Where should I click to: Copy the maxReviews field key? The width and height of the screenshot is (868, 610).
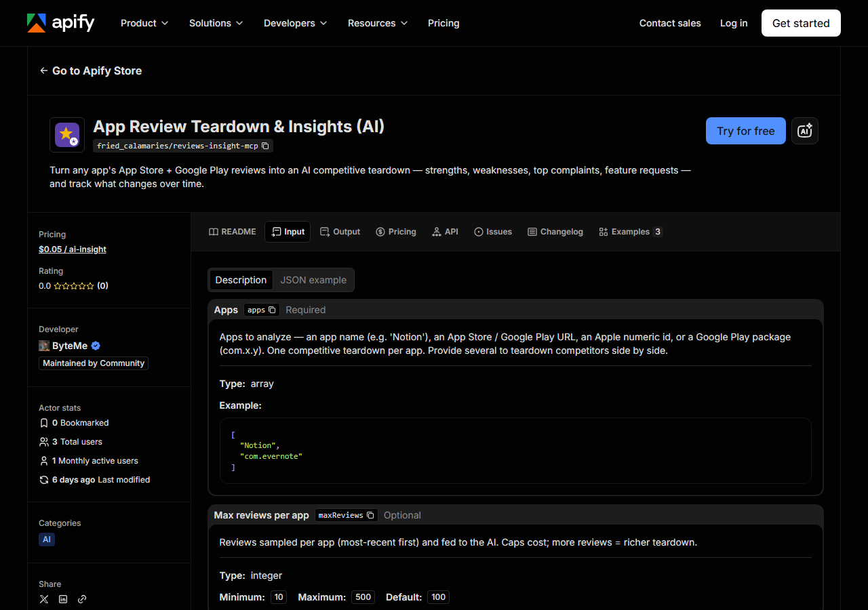pos(370,515)
